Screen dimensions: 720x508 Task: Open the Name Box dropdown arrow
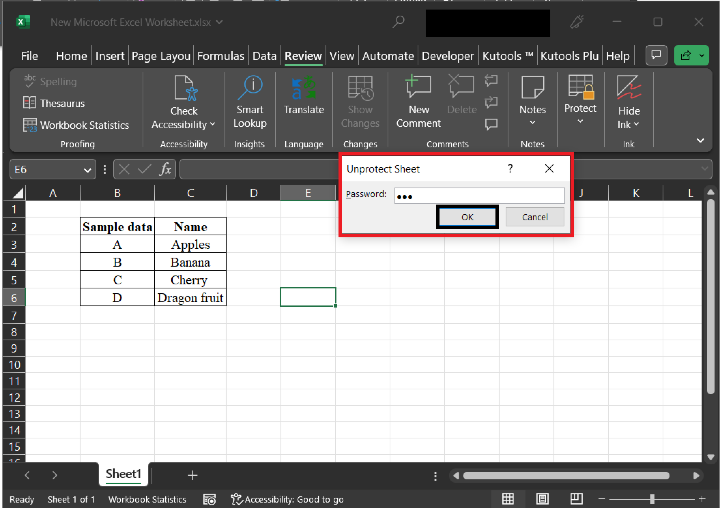[x=89, y=170]
